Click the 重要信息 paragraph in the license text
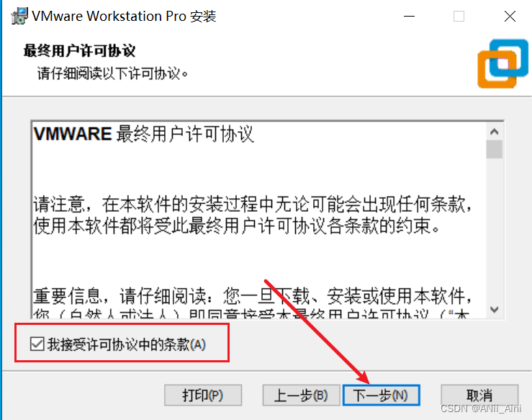This screenshot has height=420, width=532. tap(253, 303)
